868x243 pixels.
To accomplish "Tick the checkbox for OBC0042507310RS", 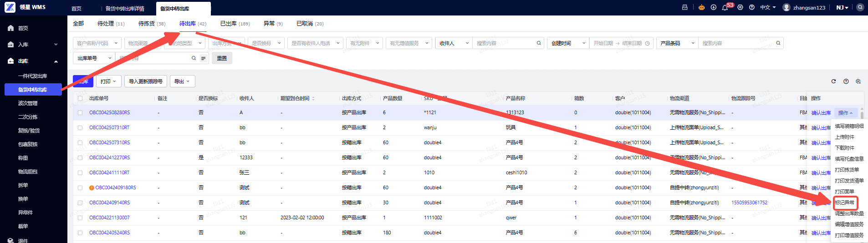I will click(80, 143).
